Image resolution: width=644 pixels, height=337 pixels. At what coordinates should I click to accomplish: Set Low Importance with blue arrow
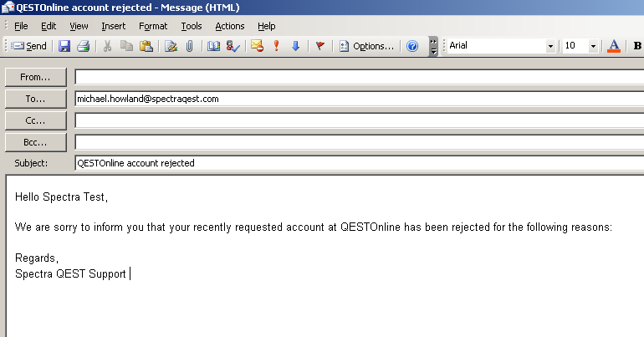point(295,46)
